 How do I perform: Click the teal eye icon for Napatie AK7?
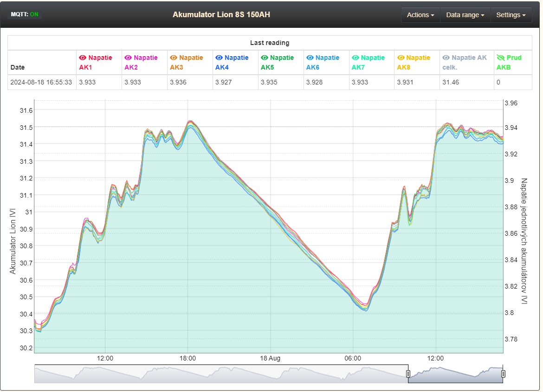[356, 58]
